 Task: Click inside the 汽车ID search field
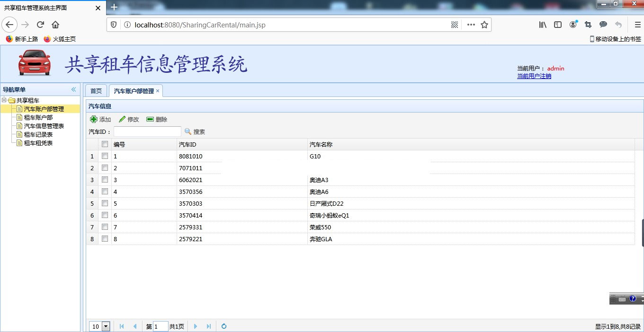[147, 131]
